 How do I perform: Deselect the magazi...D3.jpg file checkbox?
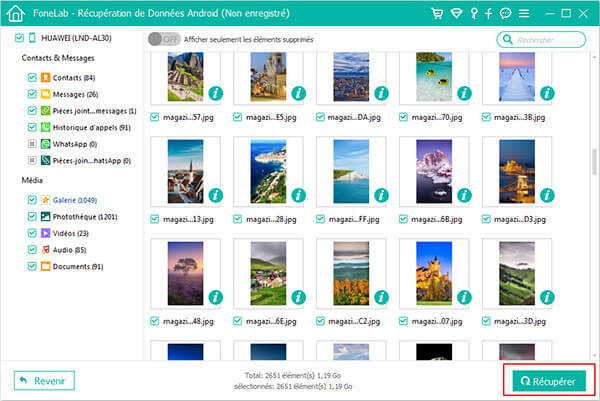point(486,219)
